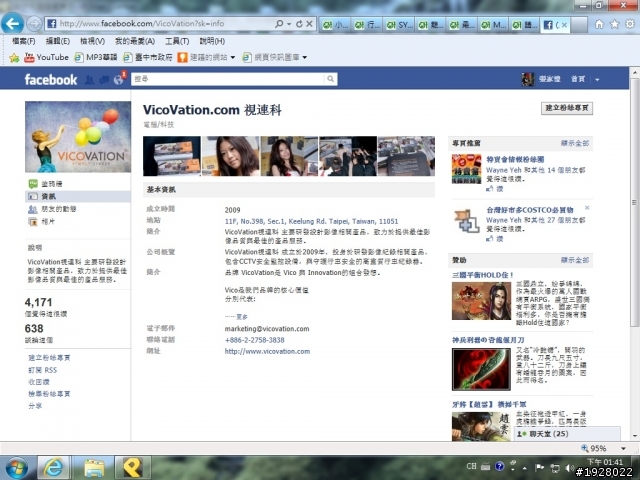Click the stop loading X icon
The width and height of the screenshot is (640, 480).
[309, 24]
